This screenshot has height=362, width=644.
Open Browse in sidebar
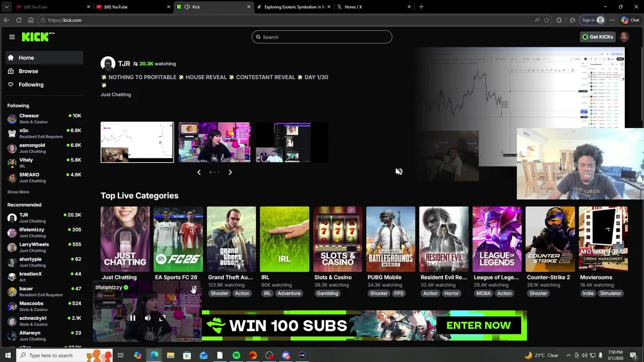44,71
